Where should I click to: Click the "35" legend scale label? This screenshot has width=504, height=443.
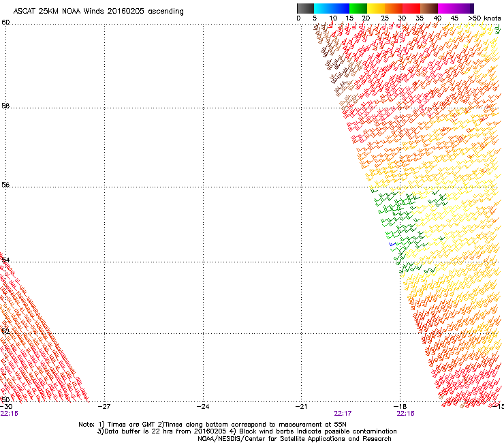(420, 18)
